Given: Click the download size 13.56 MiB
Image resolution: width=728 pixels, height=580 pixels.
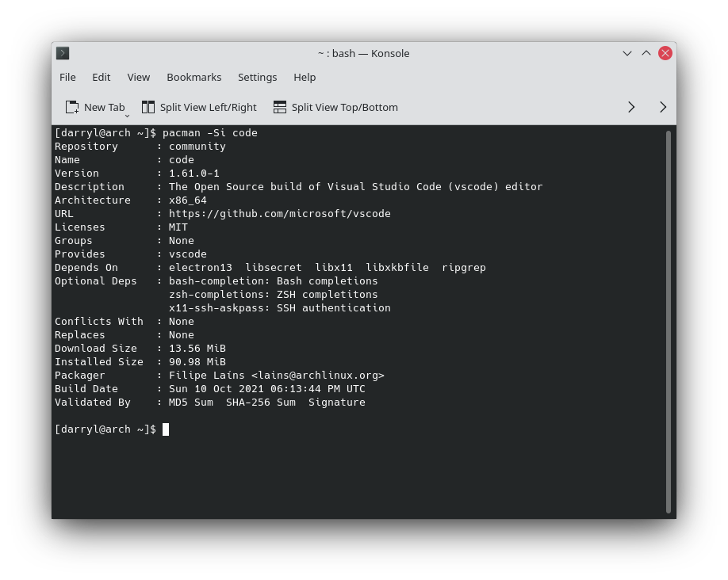Looking at the screenshot, I should pos(197,349).
